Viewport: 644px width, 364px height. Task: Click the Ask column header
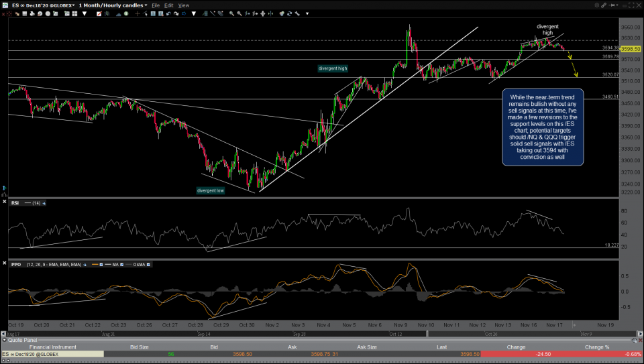[292, 347]
